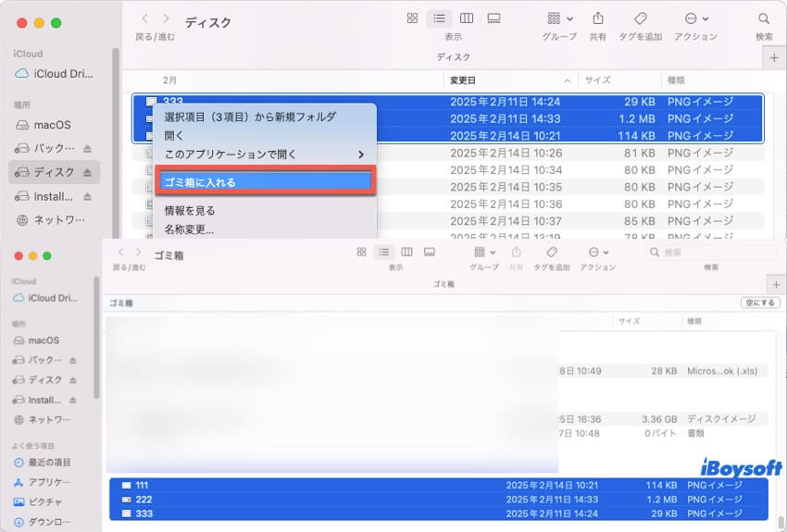Sort by 種類 column in ディスク window
Image resolution: width=787 pixels, height=532 pixels.
coord(713,80)
